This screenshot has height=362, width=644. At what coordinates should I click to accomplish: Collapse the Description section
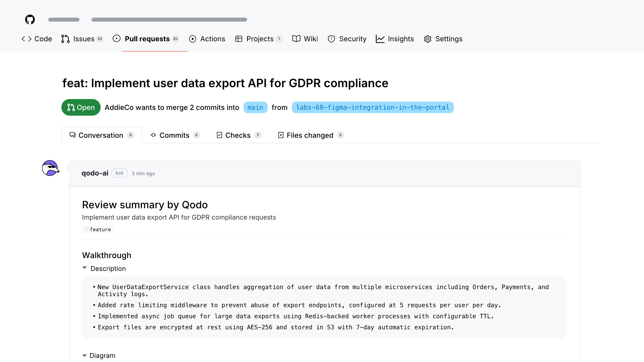tap(85, 268)
